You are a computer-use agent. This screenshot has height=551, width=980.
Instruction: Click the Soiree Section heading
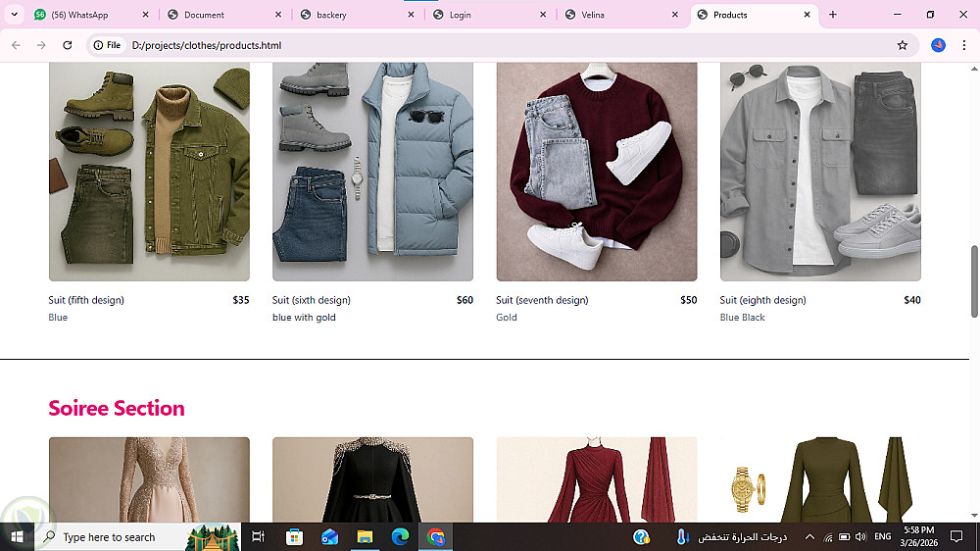click(117, 408)
